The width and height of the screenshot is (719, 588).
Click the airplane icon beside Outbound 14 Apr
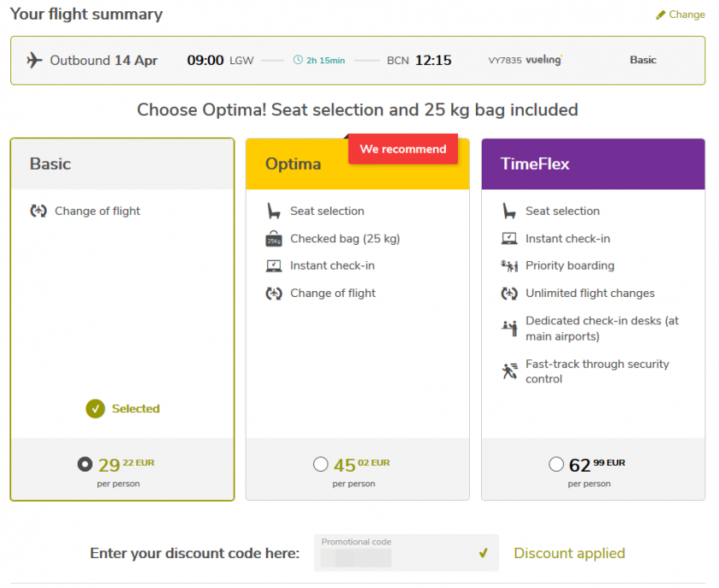pos(34,60)
